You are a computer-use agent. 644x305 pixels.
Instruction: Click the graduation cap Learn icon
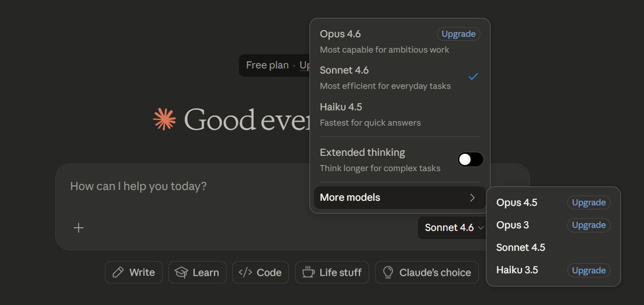click(182, 272)
